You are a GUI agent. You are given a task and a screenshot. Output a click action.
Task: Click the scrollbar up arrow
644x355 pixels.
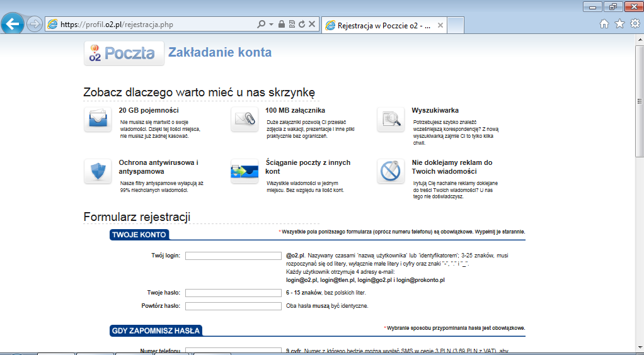click(x=640, y=40)
